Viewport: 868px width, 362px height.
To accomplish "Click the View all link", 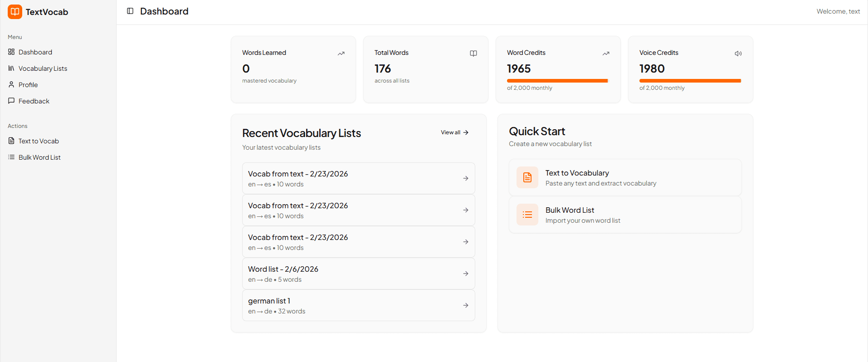I will 455,132.
